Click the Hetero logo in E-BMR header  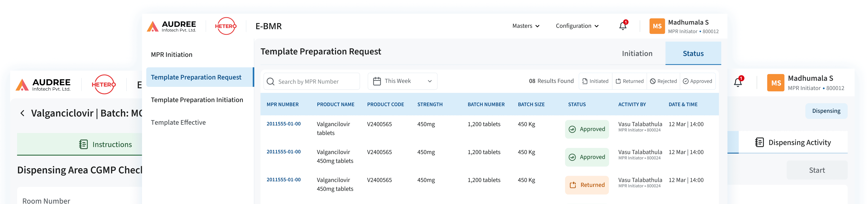pyautogui.click(x=225, y=26)
